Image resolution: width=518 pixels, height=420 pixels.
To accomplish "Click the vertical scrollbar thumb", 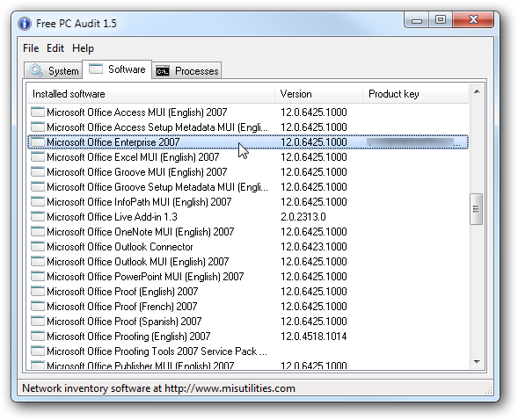I will click(x=476, y=209).
